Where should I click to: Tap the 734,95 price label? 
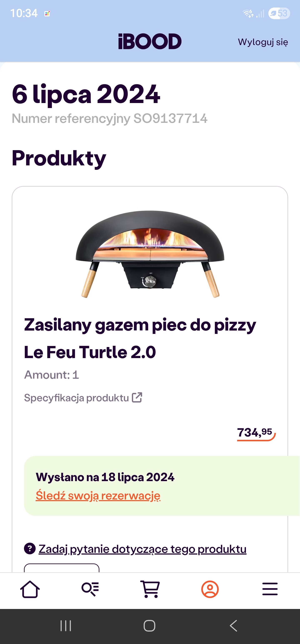pyautogui.click(x=255, y=433)
